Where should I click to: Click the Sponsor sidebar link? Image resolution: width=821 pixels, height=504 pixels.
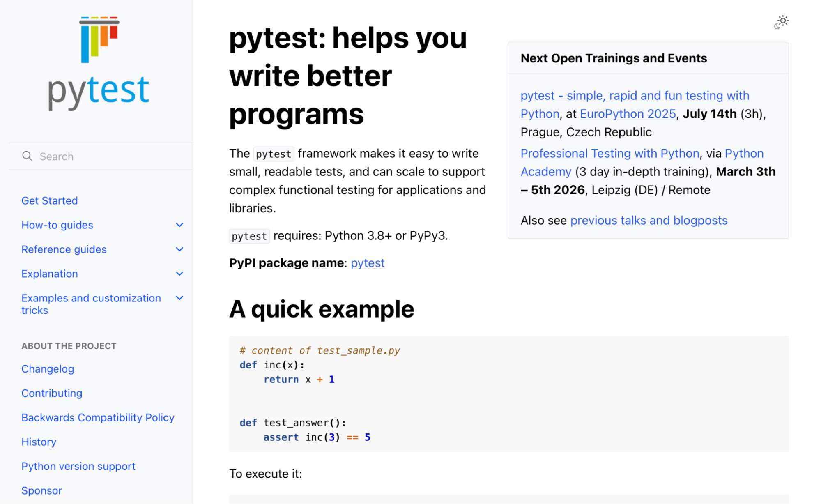[41, 490]
